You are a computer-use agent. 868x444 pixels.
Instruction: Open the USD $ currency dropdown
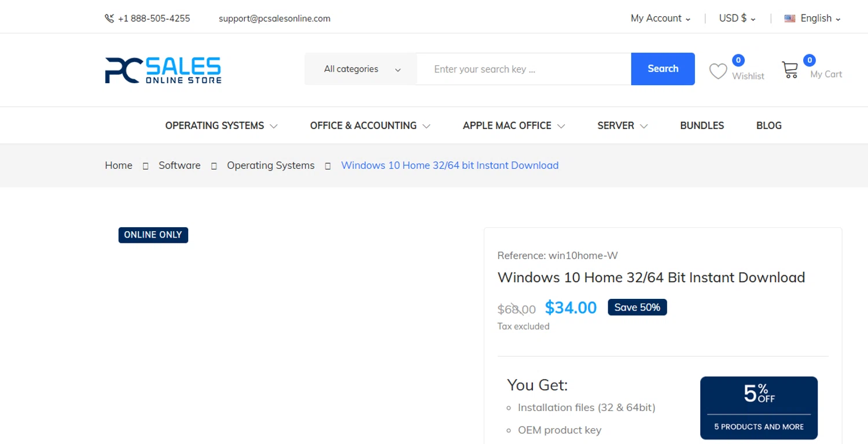coord(737,18)
